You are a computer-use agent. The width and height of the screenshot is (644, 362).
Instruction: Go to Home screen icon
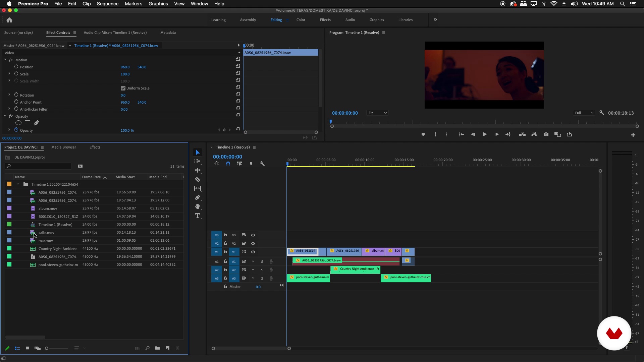click(9, 20)
